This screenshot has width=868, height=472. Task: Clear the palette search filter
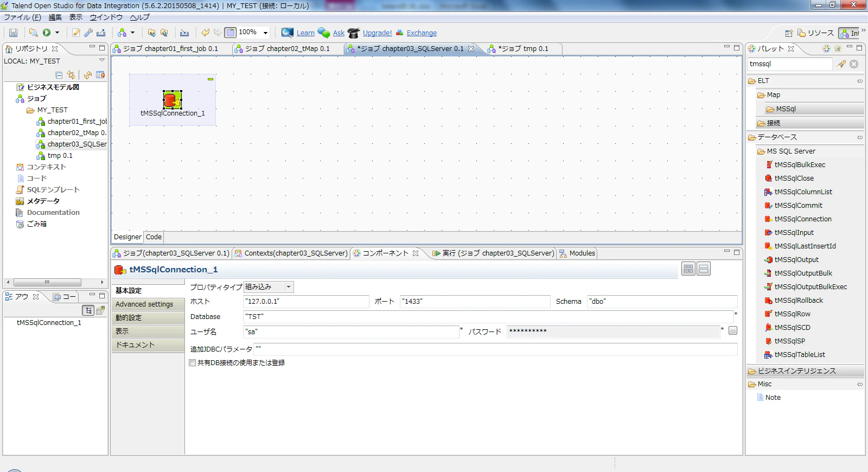pos(854,64)
